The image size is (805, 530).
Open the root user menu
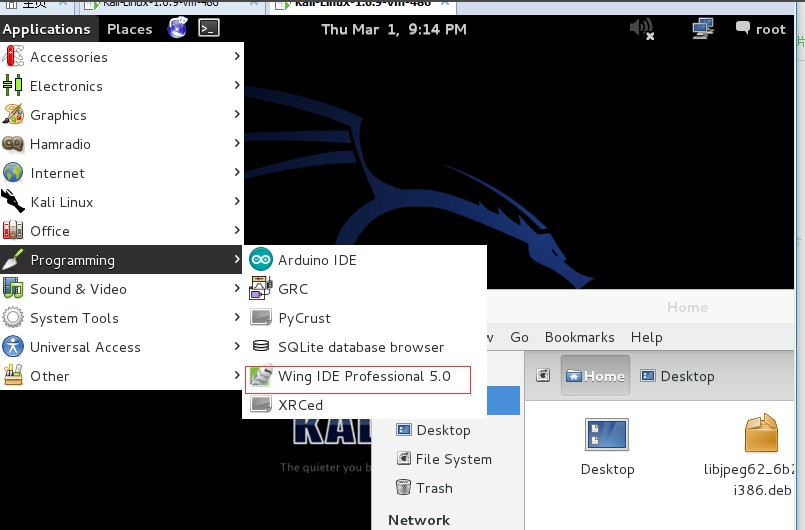(x=761, y=29)
